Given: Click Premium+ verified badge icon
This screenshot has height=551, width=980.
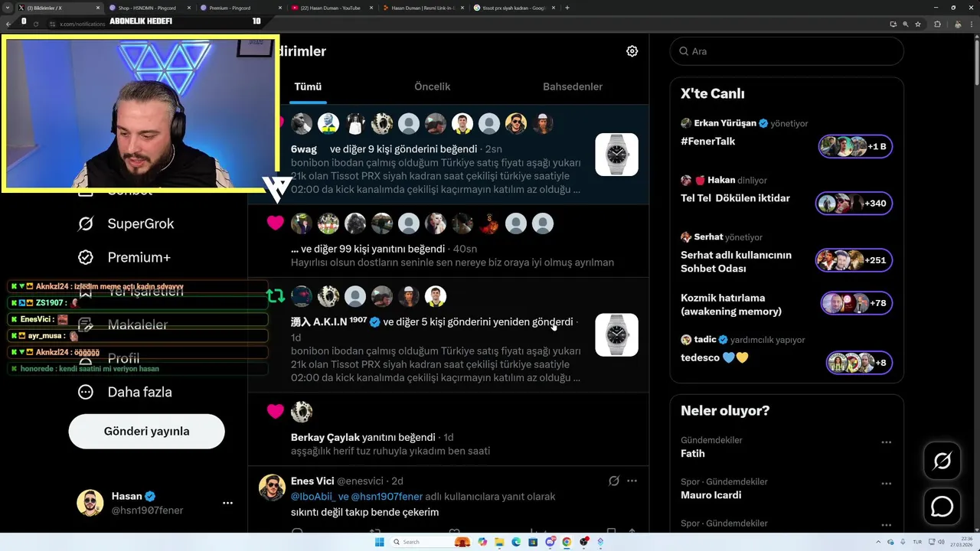Looking at the screenshot, I should 86,257.
